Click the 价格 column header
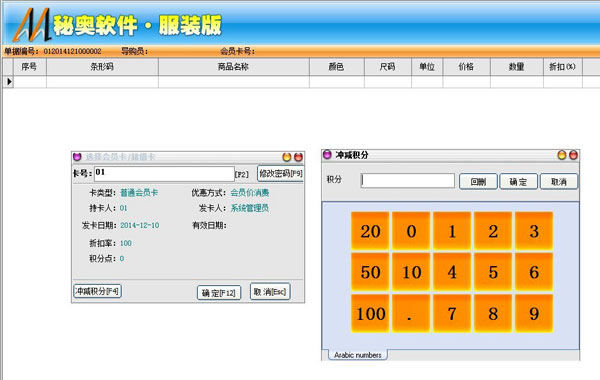Screen dimensions: 600x380 pyautogui.click(x=466, y=67)
